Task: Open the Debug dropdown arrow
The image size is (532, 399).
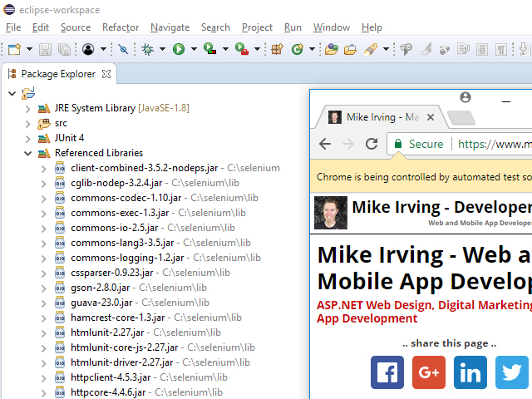Action: [x=163, y=49]
